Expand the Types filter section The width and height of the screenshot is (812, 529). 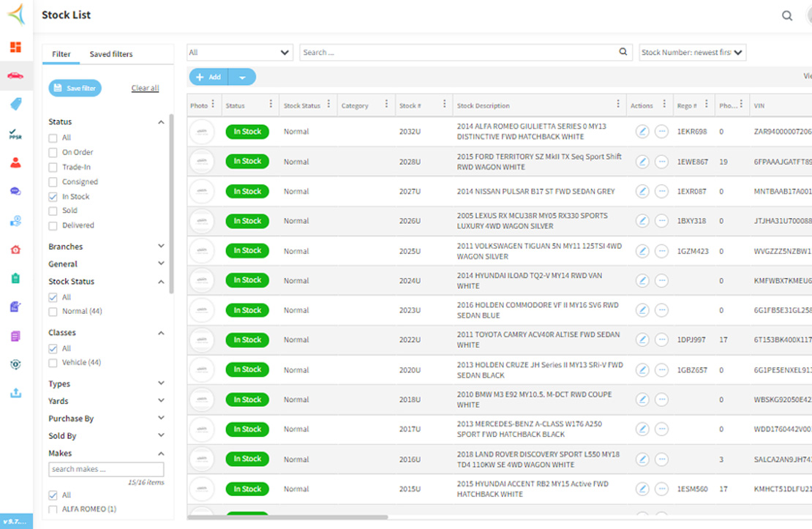(161, 383)
